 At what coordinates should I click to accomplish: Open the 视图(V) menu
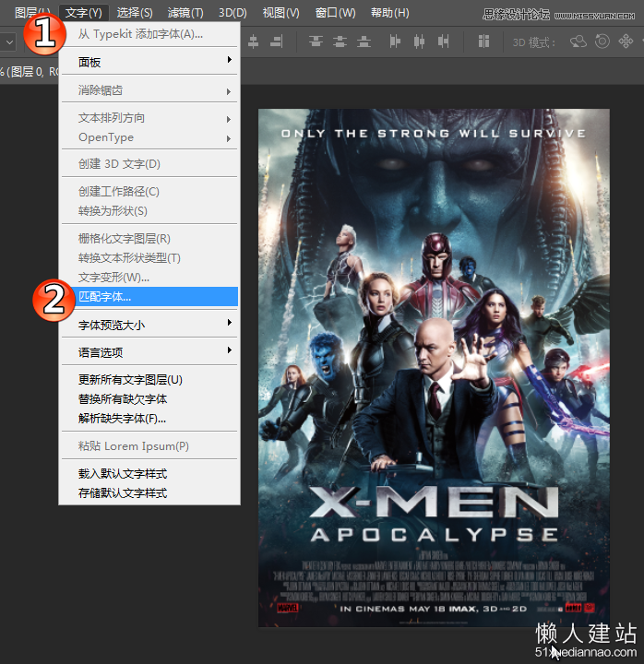[280, 13]
